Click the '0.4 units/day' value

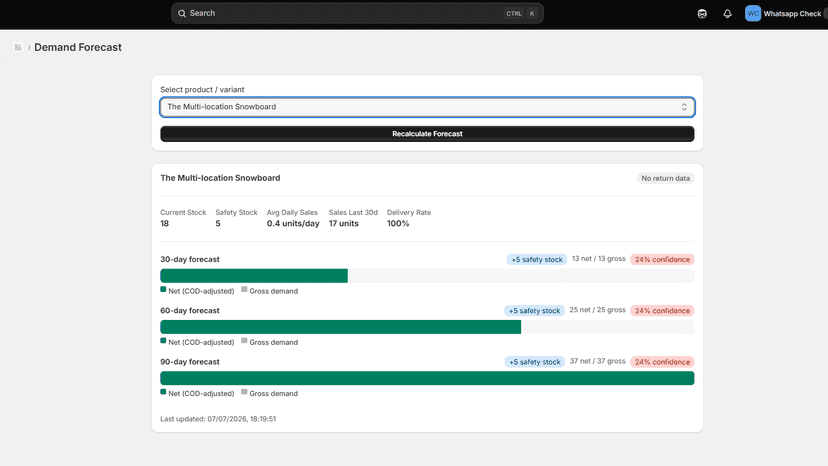tap(293, 223)
